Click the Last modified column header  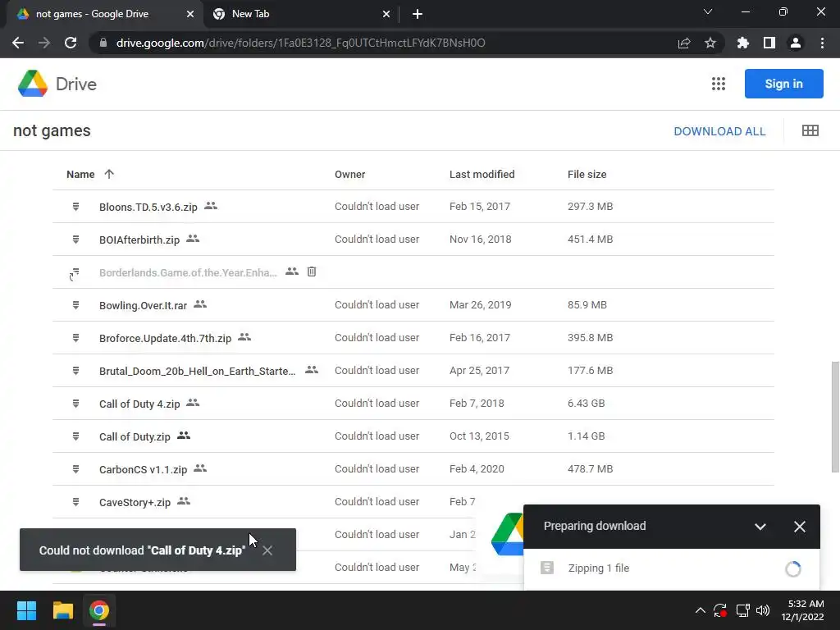[482, 174]
